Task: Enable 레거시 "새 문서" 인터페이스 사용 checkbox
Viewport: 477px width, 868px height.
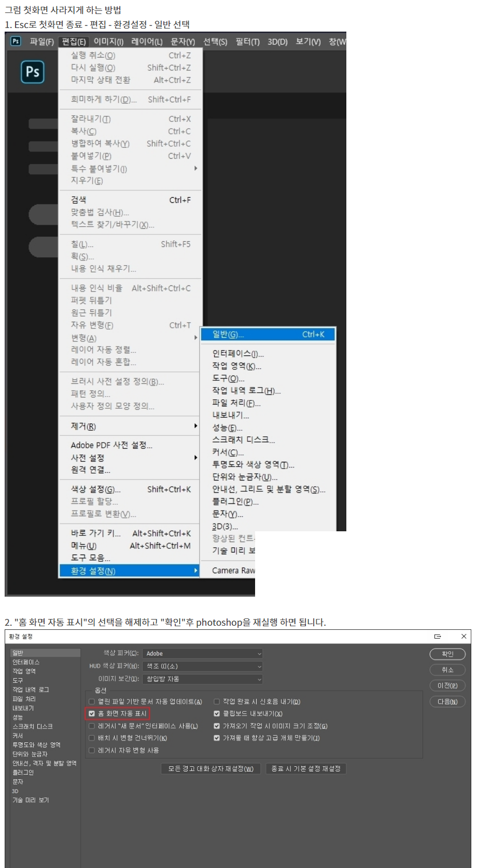Action: click(92, 726)
